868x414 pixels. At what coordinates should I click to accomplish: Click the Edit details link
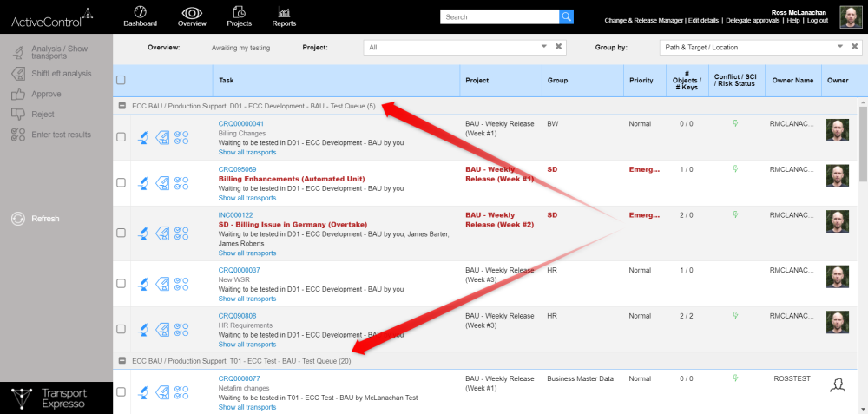click(705, 21)
